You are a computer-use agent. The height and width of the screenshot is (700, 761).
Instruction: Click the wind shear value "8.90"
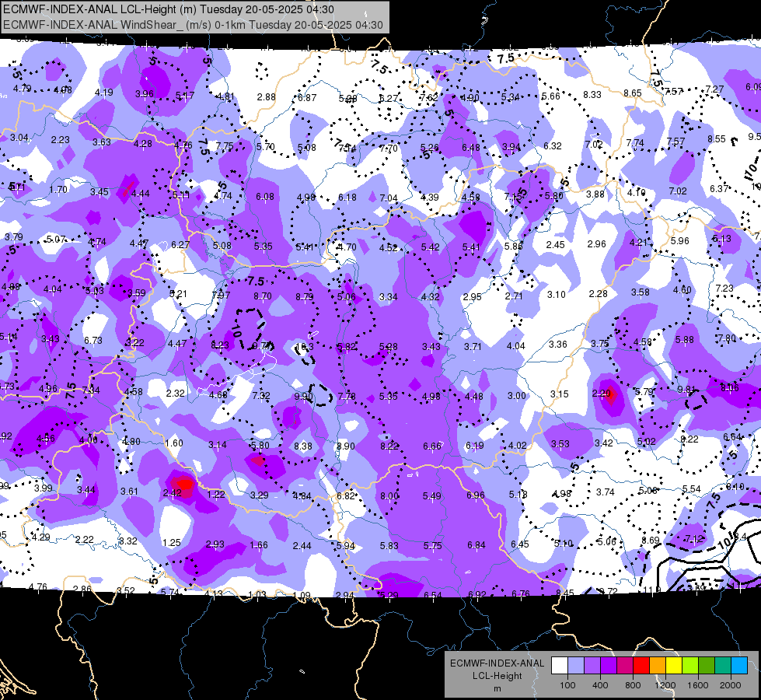346,446
